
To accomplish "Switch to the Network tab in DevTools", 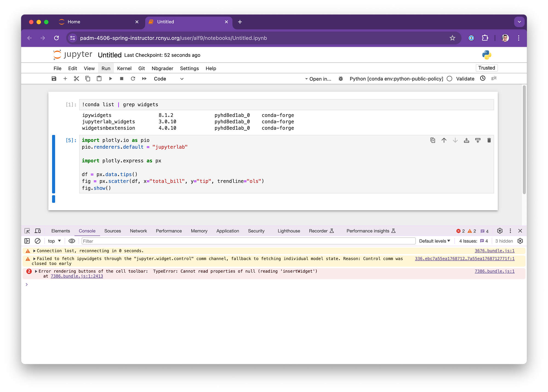I will point(138,231).
